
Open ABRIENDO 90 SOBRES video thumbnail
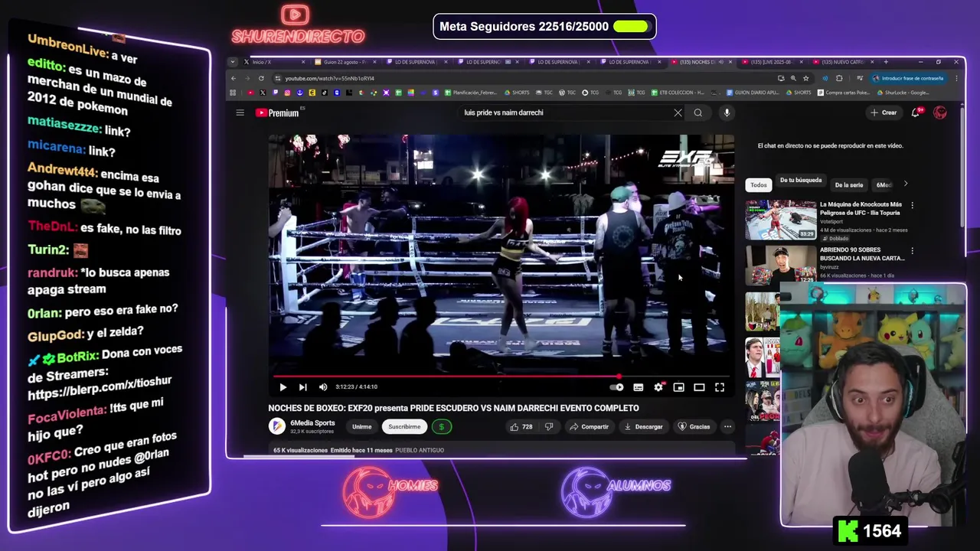point(781,265)
